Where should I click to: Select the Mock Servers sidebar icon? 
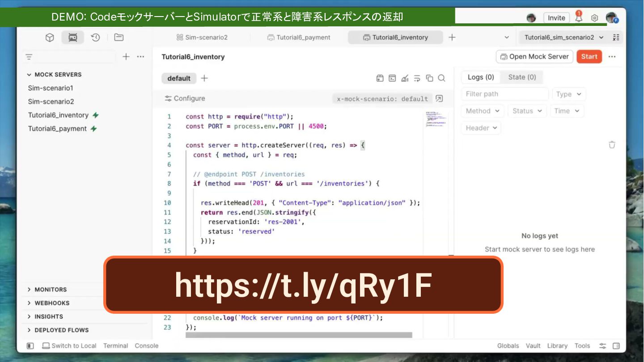72,38
